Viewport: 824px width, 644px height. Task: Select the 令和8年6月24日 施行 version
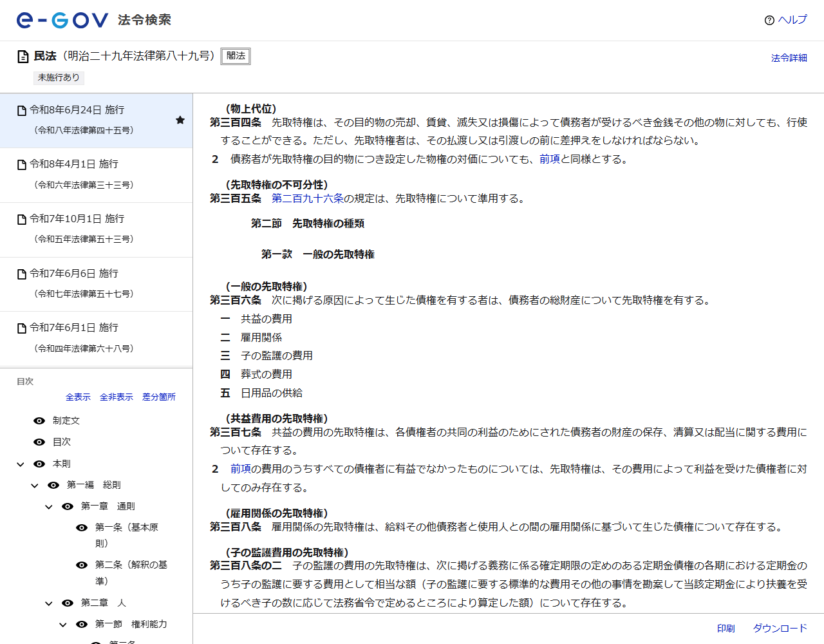[x=96, y=120]
